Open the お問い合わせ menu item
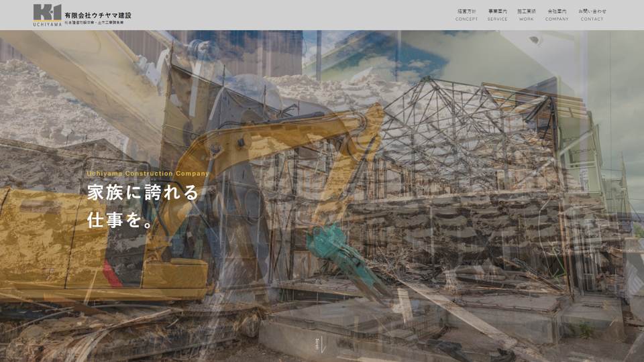Viewport: 644px width, 362px height. click(592, 11)
